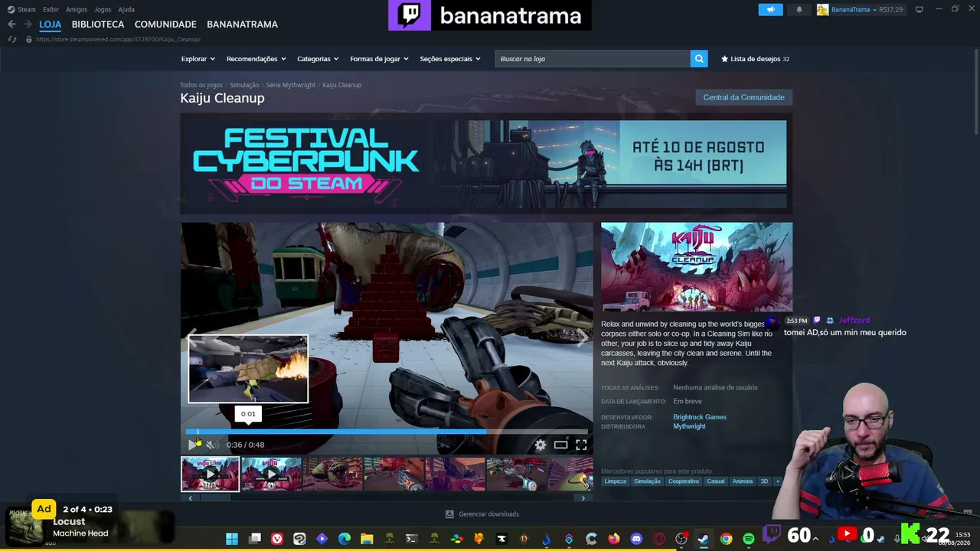The image size is (980, 551).
Task: Toggle theater mode for the trailer
Action: (x=561, y=445)
